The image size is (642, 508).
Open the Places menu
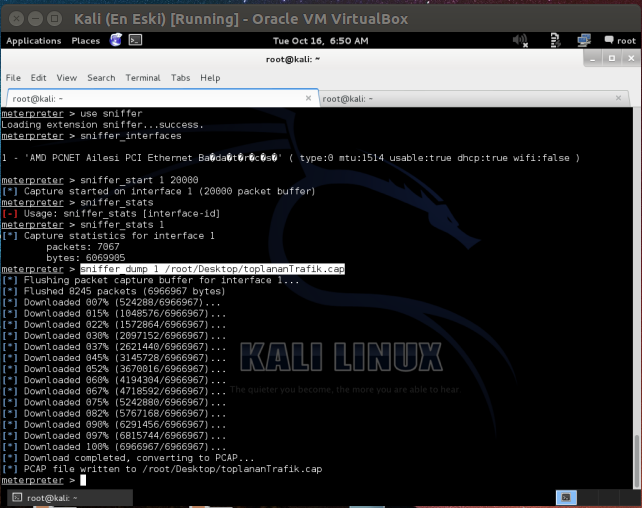click(x=86, y=41)
